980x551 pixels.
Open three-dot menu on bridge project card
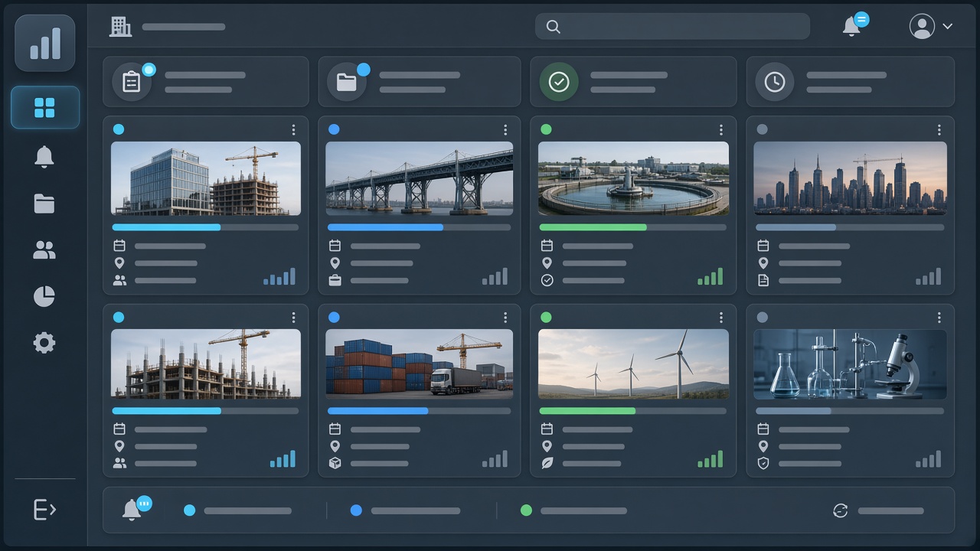(x=505, y=130)
